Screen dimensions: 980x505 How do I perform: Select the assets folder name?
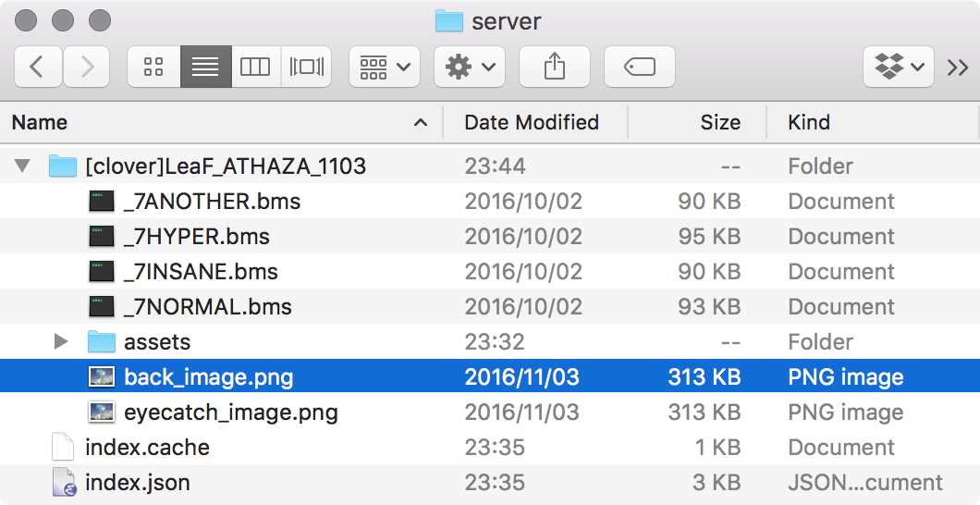(157, 342)
